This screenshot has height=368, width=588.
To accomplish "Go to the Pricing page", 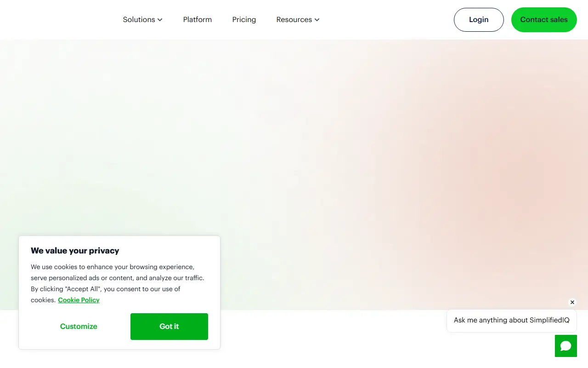I will pyautogui.click(x=244, y=20).
